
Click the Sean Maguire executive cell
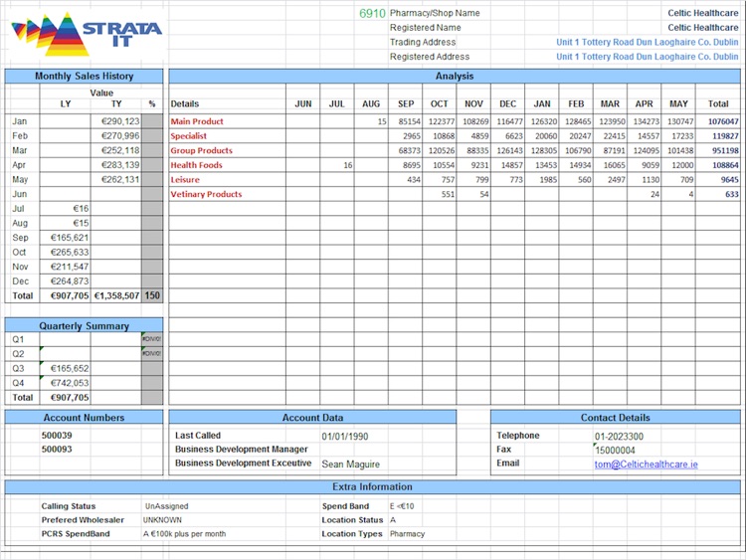tap(350, 464)
